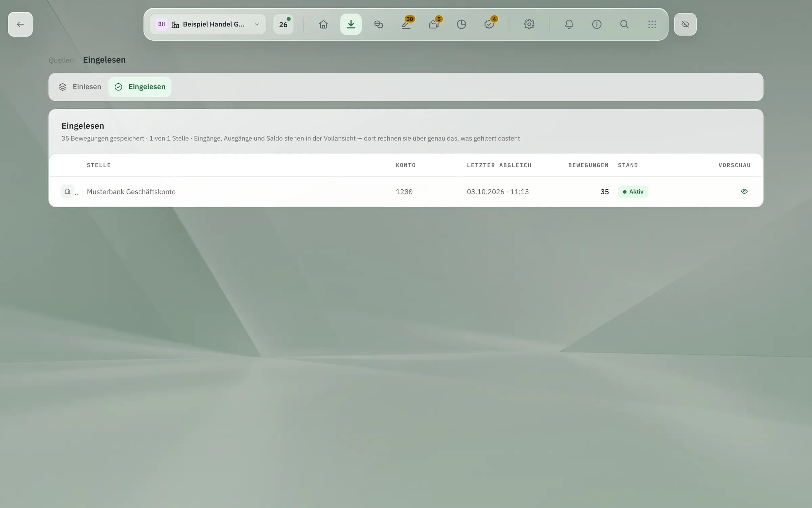Click the Bewegungen count 35
Viewport: 812px width, 508px height.
(605, 192)
